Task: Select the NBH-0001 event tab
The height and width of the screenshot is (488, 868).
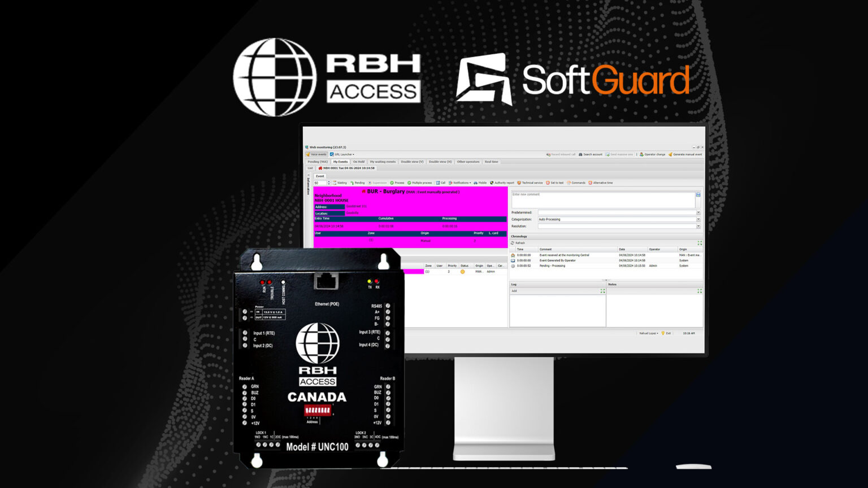Action: tap(347, 168)
